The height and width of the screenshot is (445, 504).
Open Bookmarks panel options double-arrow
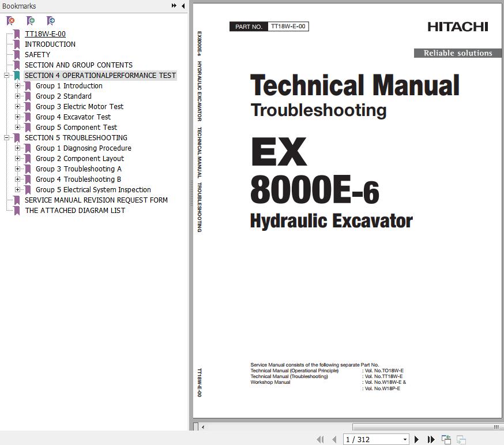click(x=174, y=6)
